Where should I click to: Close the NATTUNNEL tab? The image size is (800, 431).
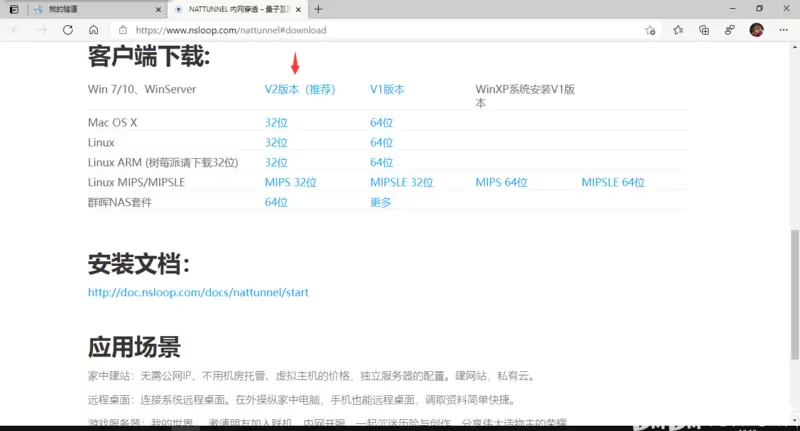point(298,9)
